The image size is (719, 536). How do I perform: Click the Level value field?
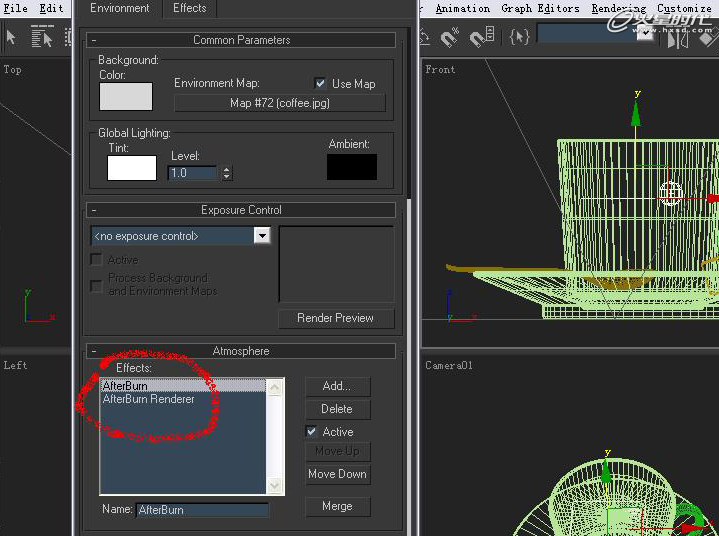pos(193,173)
